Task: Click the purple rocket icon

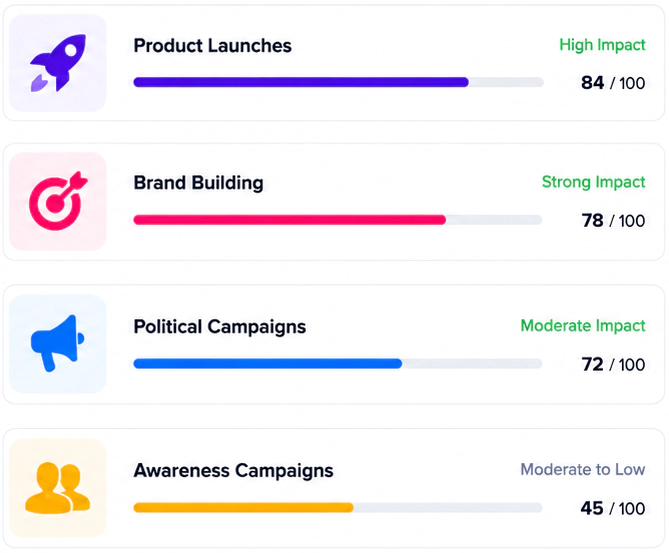Action: tap(58, 63)
